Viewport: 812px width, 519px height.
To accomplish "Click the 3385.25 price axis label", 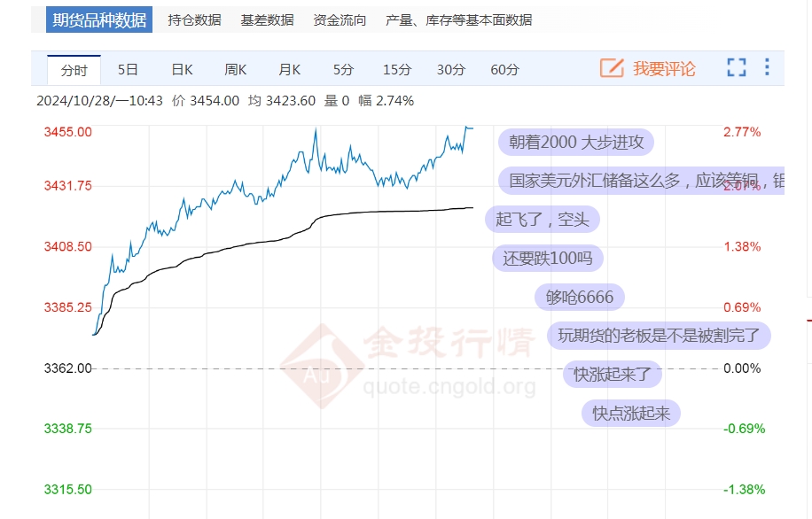I will point(68,307).
